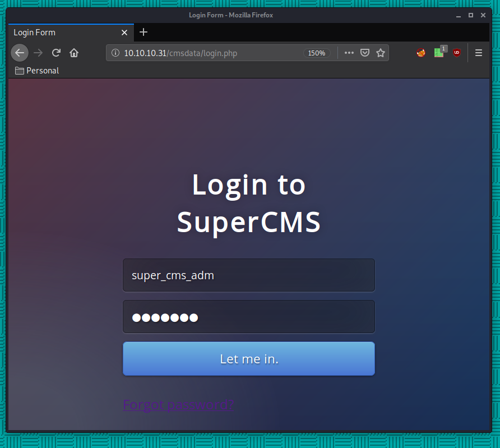The height and width of the screenshot is (448, 500).
Task: Open the page actions three-dots menu
Action: pos(349,53)
